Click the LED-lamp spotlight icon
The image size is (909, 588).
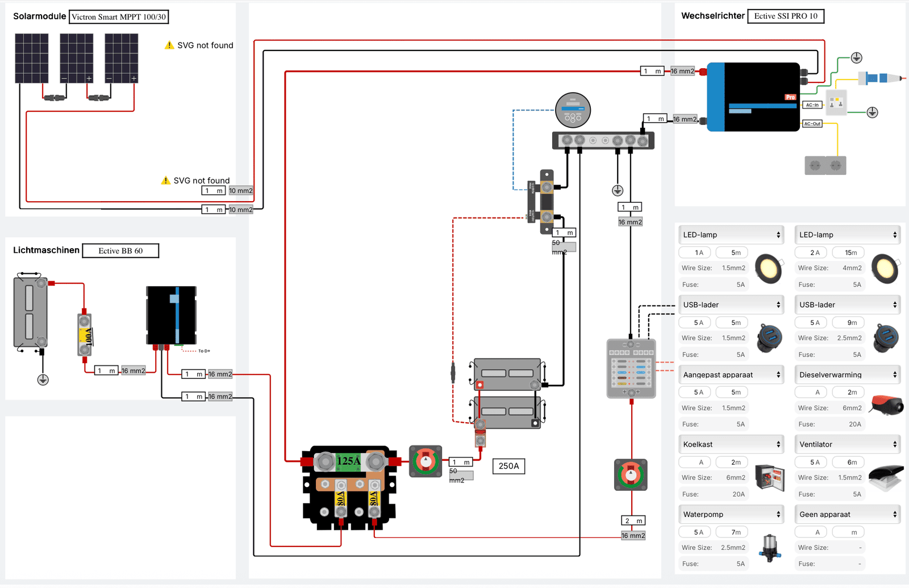click(769, 267)
